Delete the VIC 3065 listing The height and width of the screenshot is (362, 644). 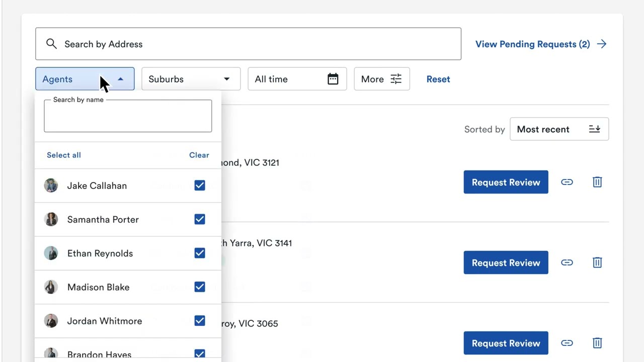597,343
